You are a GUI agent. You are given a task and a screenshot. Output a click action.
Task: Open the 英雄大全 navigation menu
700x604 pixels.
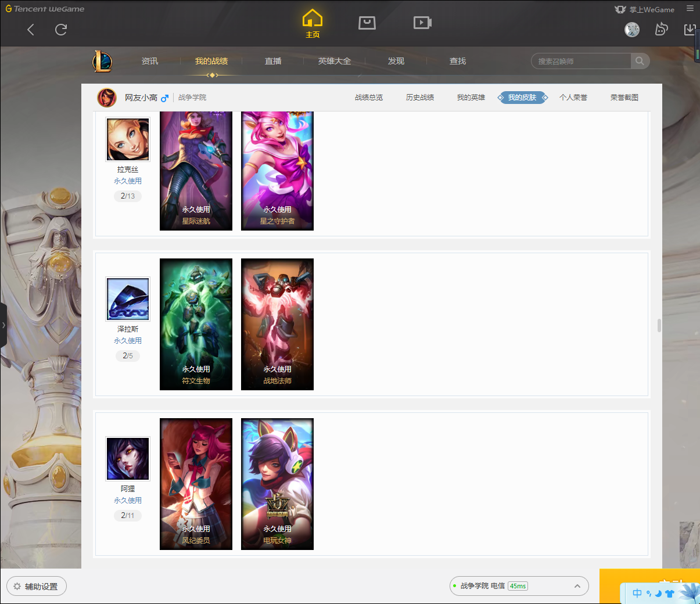tap(334, 61)
